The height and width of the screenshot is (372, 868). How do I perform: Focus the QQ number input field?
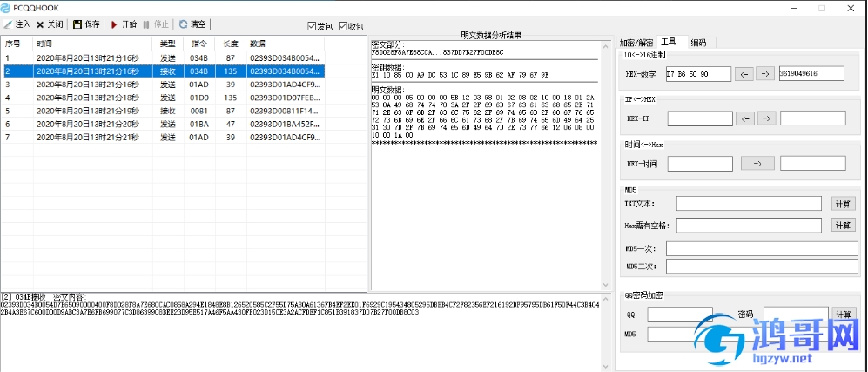click(680, 315)
